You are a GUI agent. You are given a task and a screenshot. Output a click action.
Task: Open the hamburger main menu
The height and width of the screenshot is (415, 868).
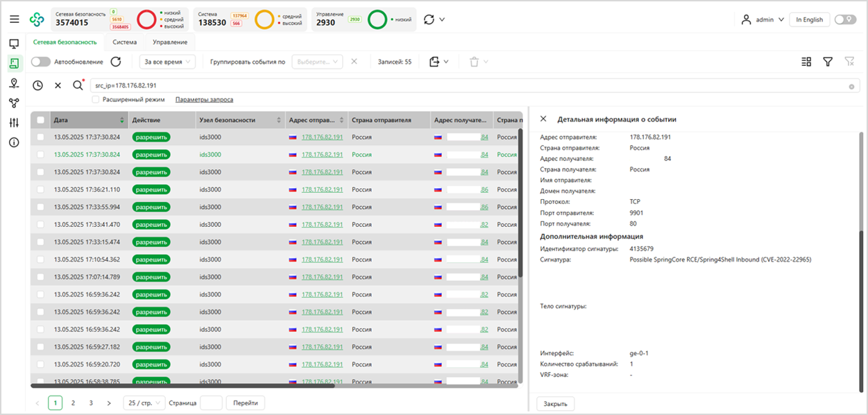(x=15, y=19)
